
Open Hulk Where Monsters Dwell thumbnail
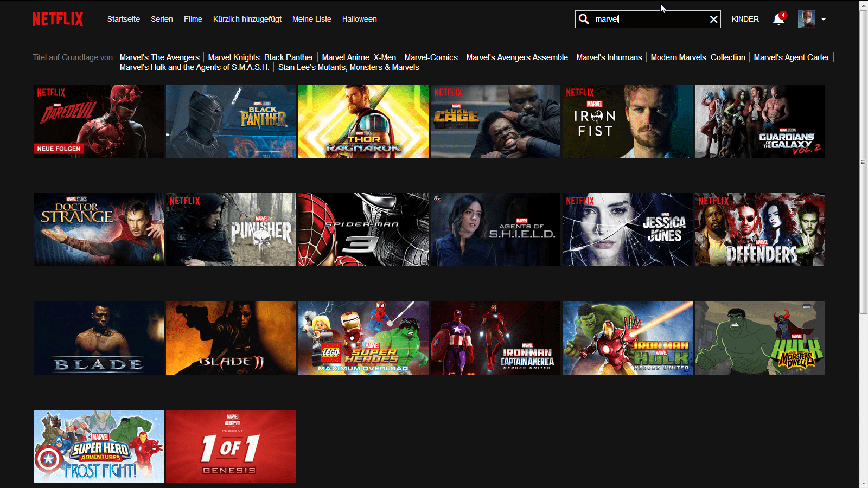point(760,338)
